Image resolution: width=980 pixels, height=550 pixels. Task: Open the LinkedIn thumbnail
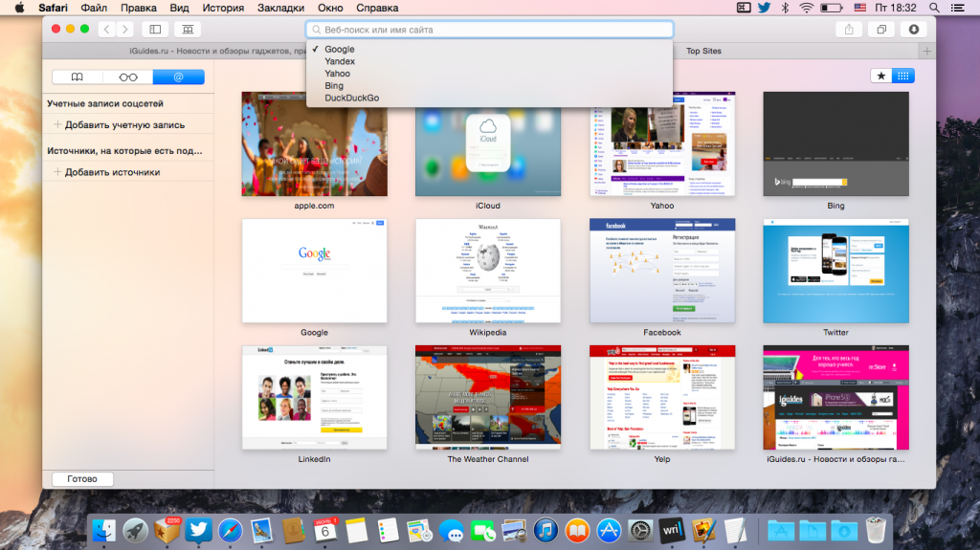click(x=314, y=398)
